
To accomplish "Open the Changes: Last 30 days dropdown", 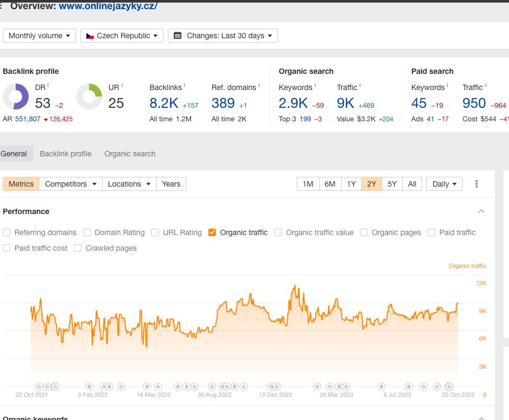I will (x=223, y=36).
